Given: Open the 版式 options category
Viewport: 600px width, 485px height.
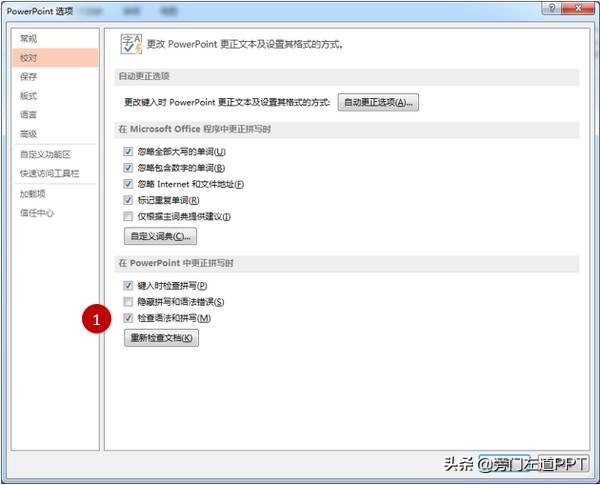Looking at the screenshot, I should [55, 96].
